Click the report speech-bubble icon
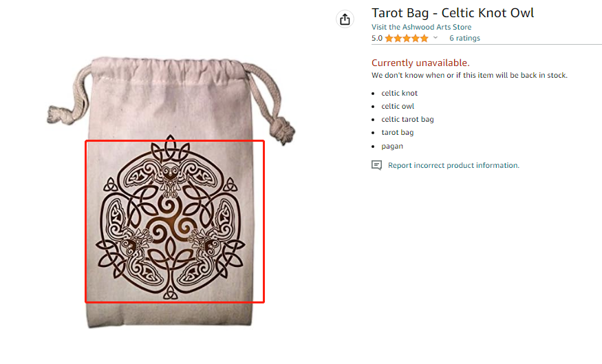This screenshot has height=364, width=602. [376, 165]
